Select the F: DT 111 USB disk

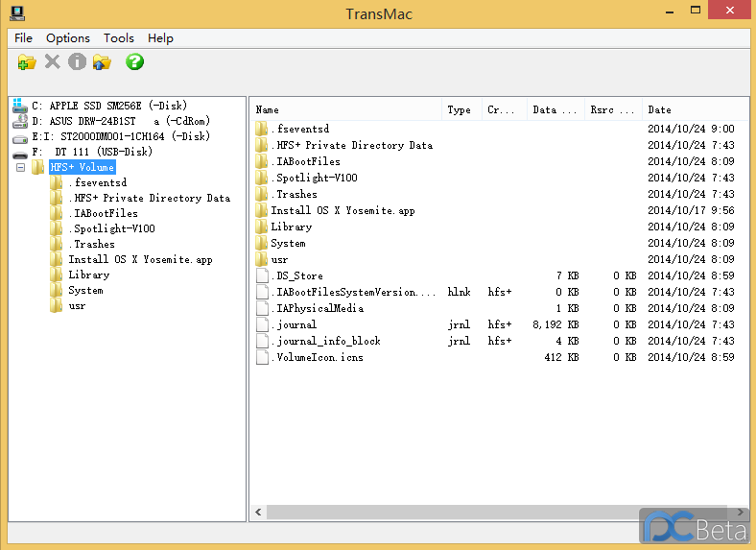[91, 152]
